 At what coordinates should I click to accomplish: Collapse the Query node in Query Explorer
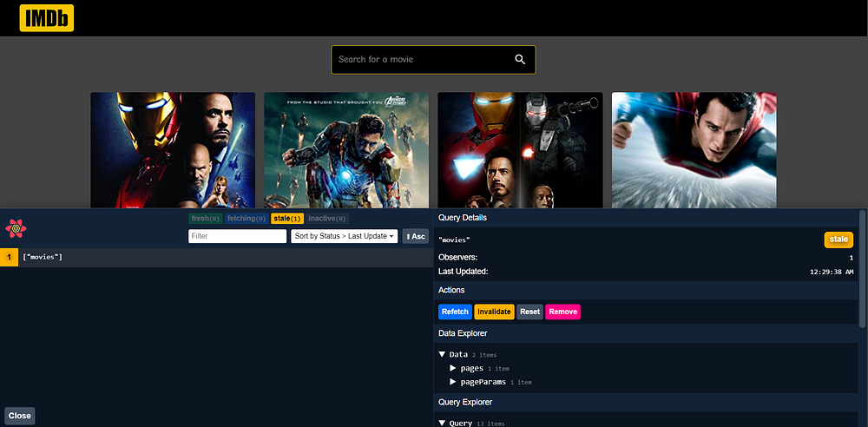click(x=442, y=424)
